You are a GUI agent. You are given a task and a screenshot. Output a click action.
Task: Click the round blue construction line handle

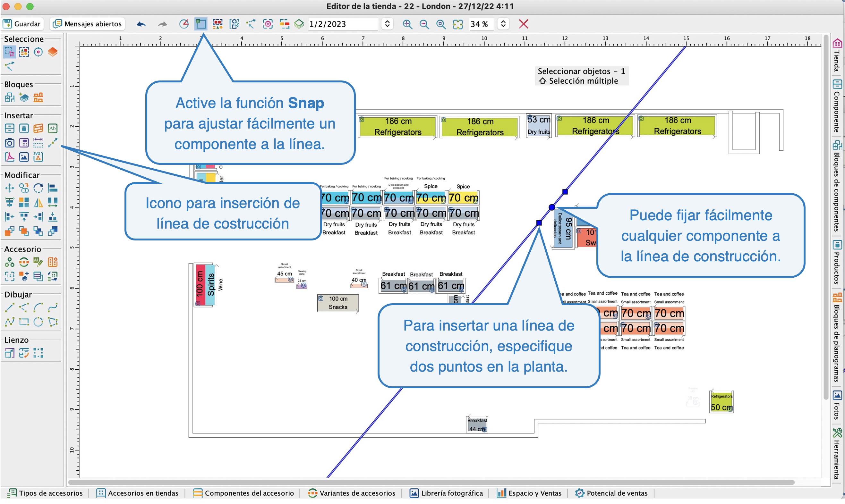point(552,207)
